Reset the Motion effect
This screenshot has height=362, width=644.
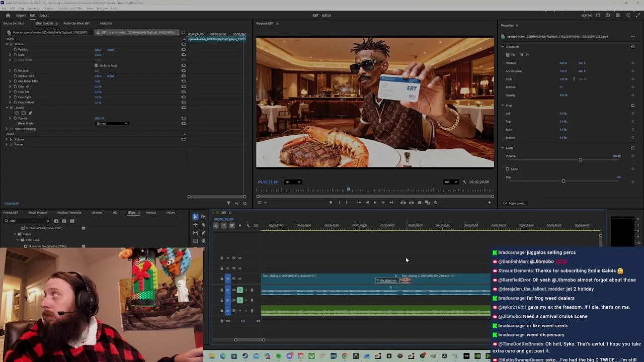183,44
